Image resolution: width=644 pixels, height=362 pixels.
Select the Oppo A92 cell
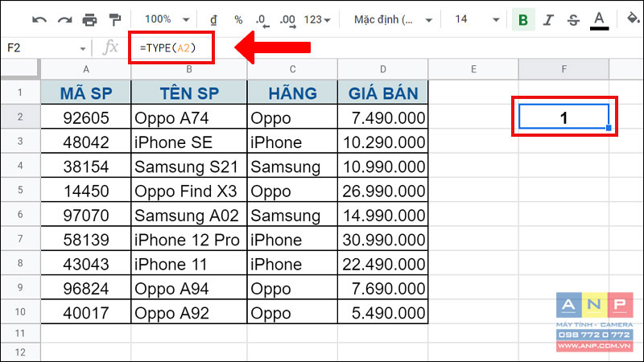189,312
